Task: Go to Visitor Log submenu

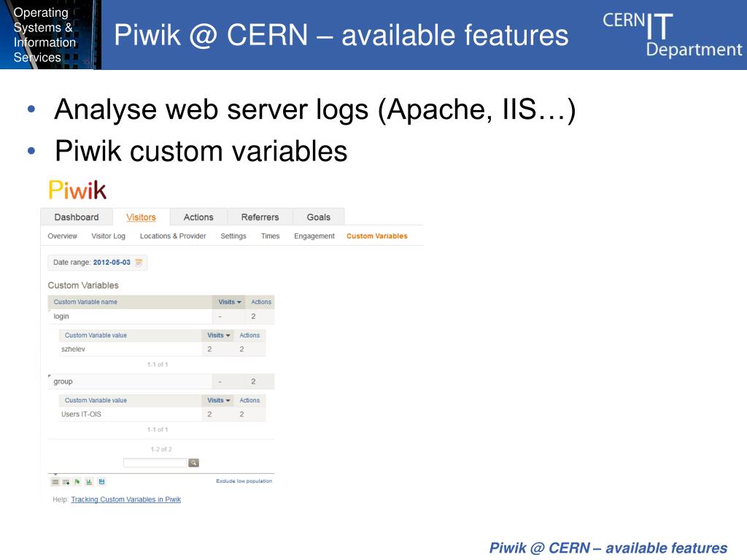Action: pos(109,236)
